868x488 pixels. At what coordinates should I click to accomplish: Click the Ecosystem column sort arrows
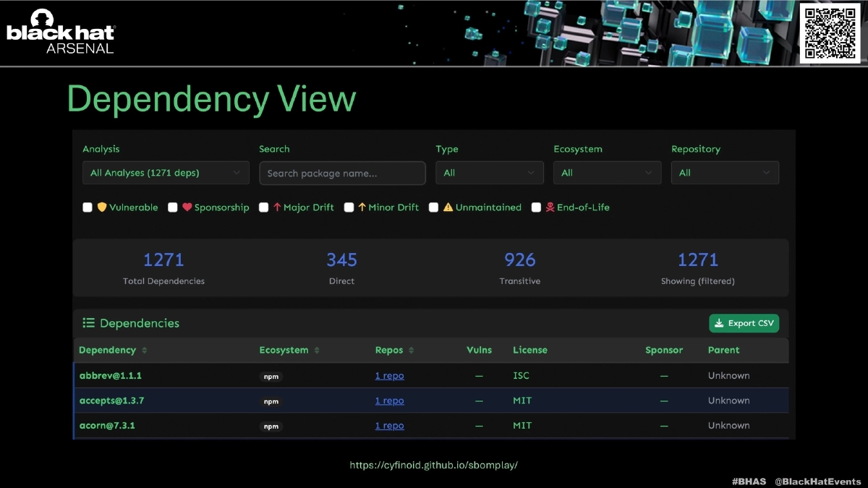317,351
